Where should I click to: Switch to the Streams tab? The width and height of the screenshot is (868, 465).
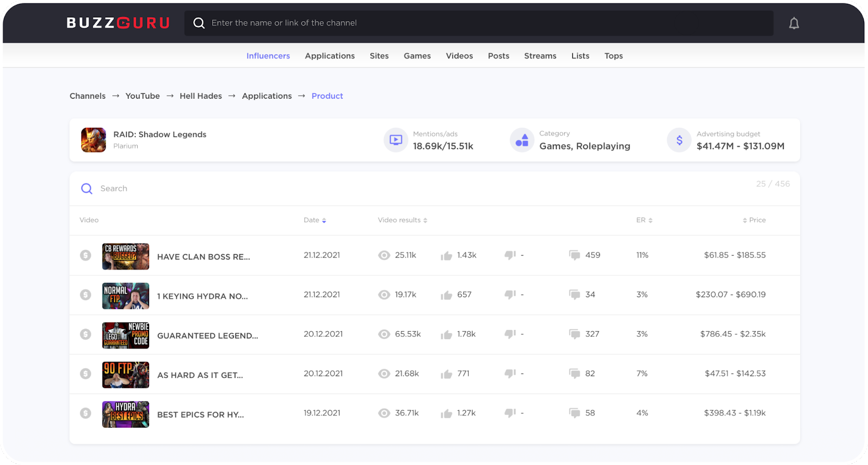point(540,56)
